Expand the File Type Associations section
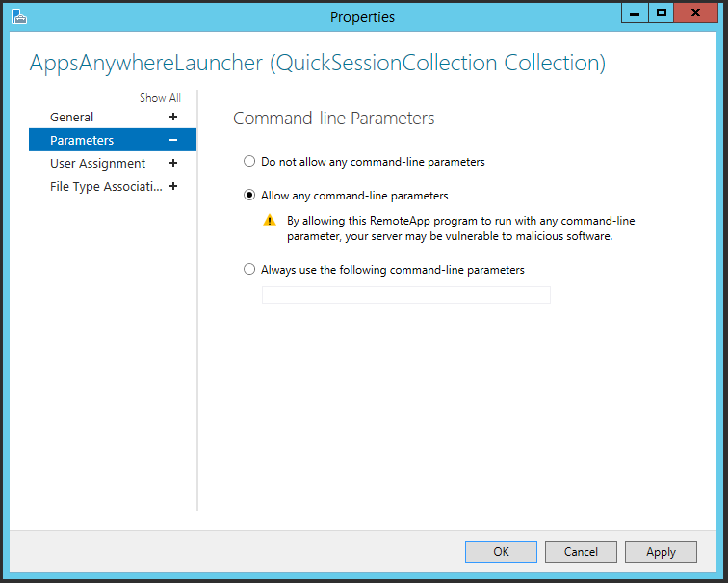This screenshot has height=583, width=728. click(173, 187)
